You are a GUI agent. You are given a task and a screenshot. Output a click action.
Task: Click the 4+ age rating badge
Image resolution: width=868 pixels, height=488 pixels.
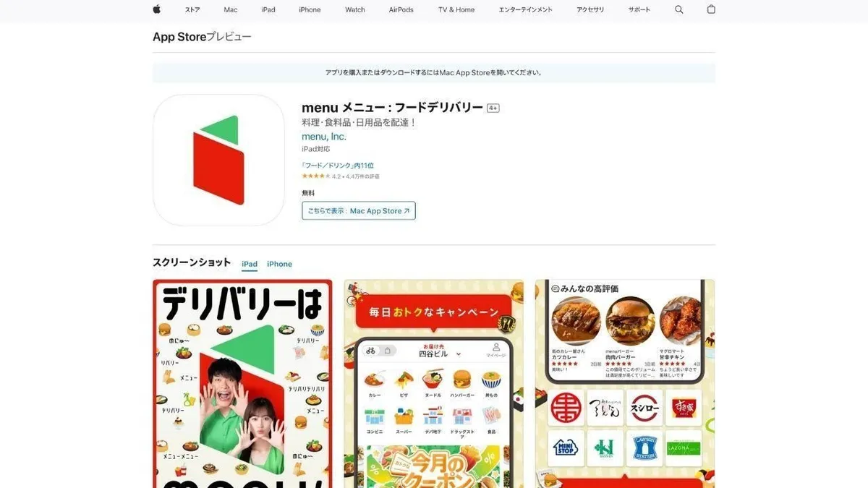tap(493, 108)
